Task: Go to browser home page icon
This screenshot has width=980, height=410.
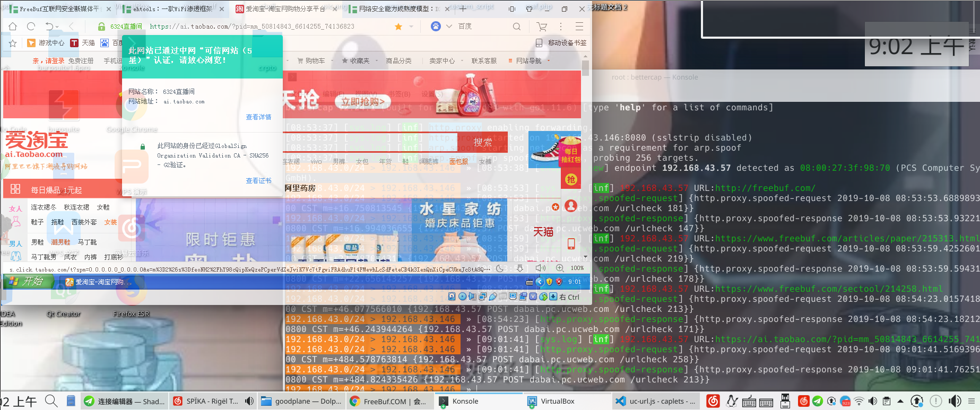Action: coord(12,26)
